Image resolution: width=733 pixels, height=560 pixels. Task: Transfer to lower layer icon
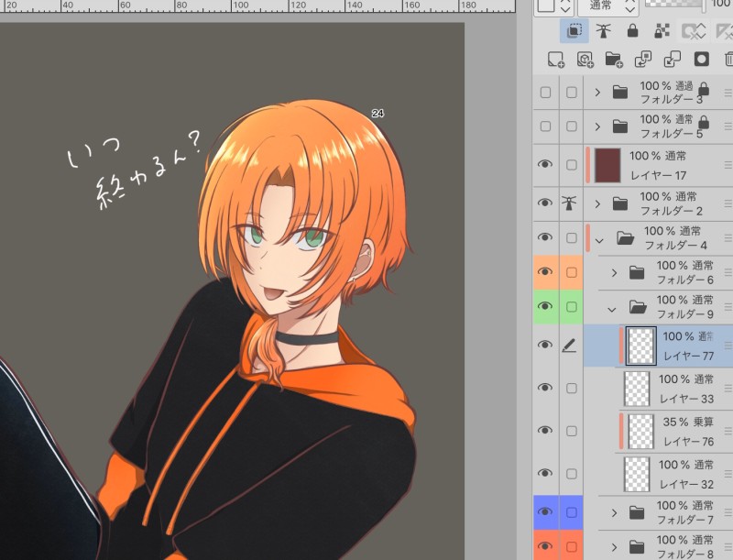point(643,60)
